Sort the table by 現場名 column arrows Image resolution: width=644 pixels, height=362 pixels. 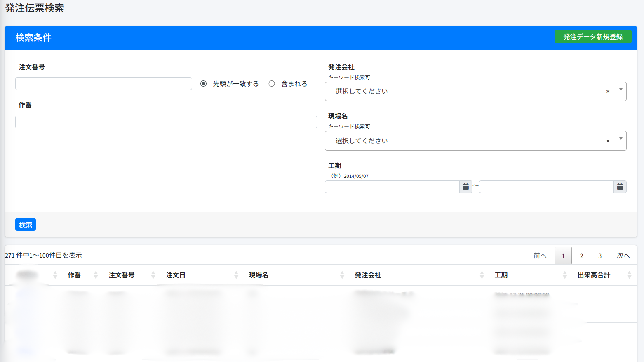pyautogui.click(x=342, y=275)
